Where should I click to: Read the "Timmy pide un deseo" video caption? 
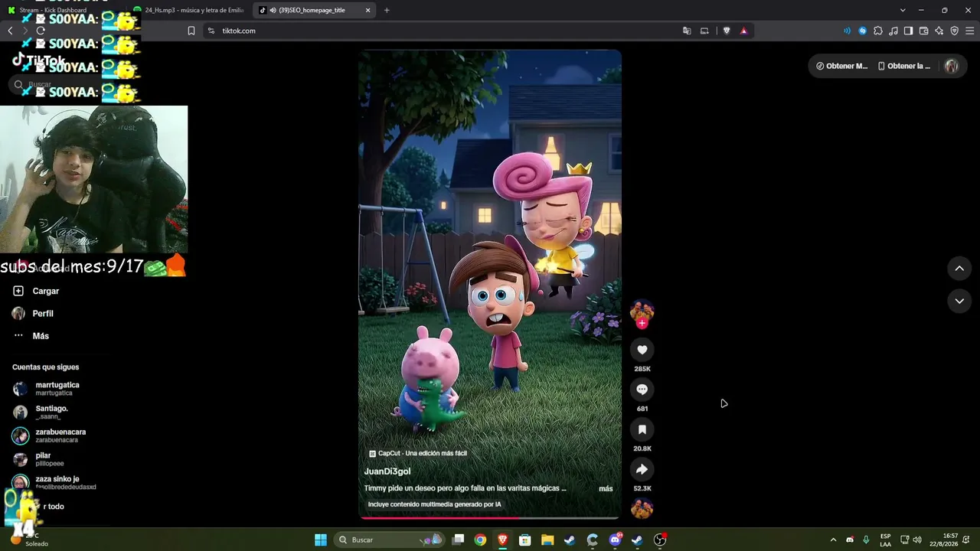click(x=465, y=488)
